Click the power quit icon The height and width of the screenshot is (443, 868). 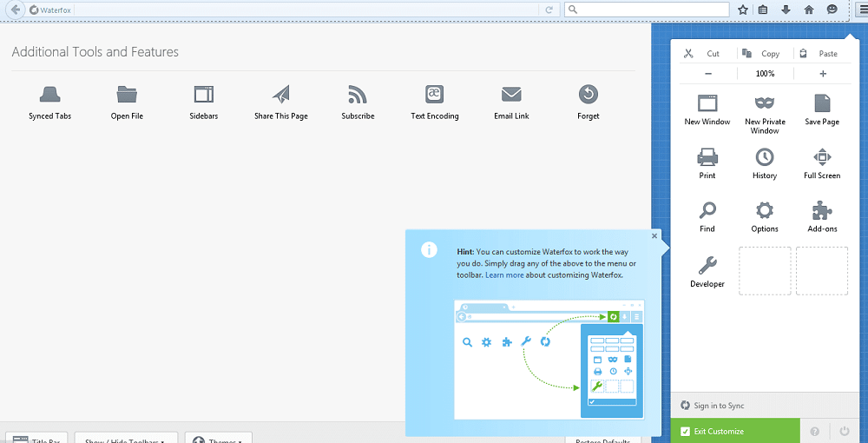click(x=845, y=431)
